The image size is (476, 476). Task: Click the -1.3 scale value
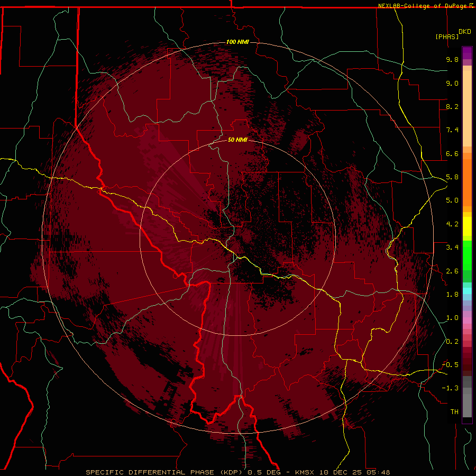click(451, 388)
